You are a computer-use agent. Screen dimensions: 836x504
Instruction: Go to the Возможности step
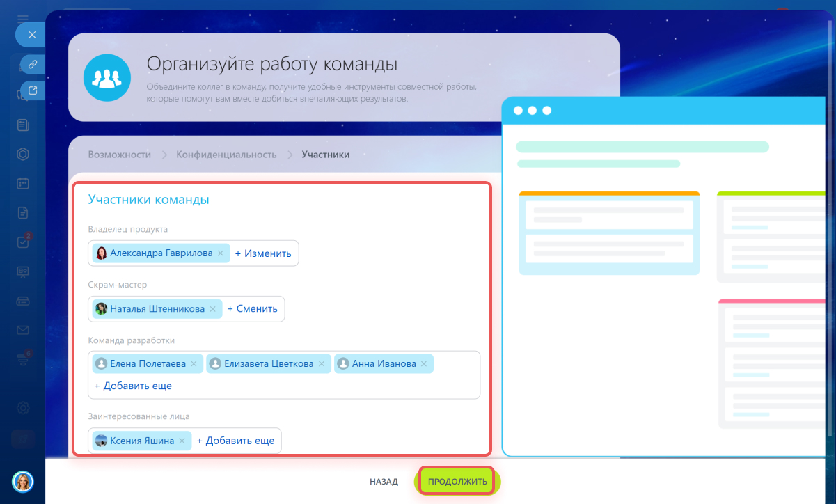tap(119, 155)
